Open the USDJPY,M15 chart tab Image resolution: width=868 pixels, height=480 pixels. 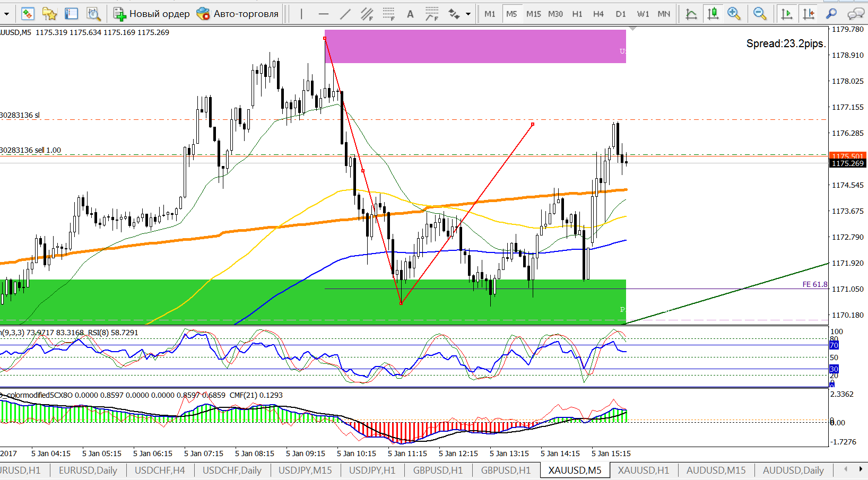click(305, 470)
